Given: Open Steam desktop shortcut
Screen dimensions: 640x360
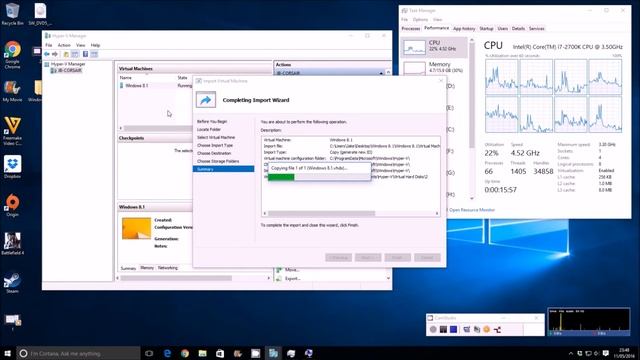Looking at the screenshot, I should (x=12, y=282).
